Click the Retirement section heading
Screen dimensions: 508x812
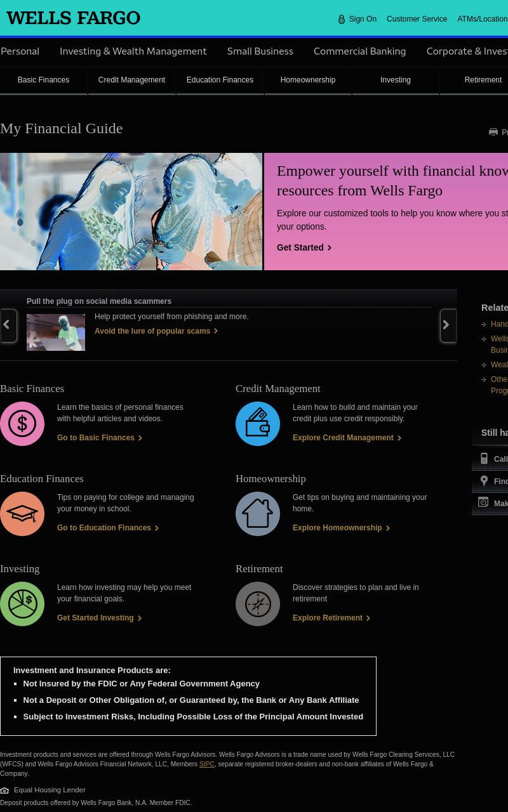tap(259, 568)
